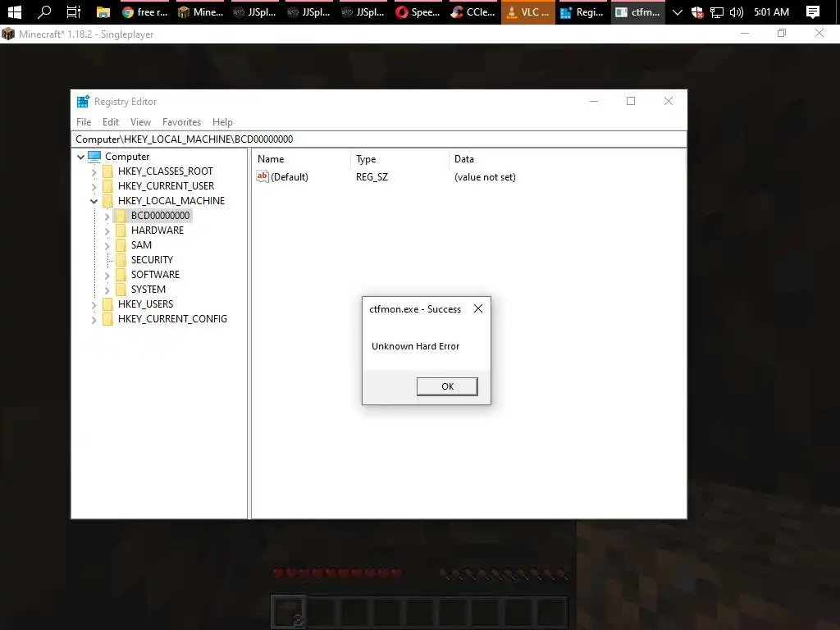This screenshot has height=630, width=840.
Task: Maximize the Registry Editor window
Action: pos(631,101)
